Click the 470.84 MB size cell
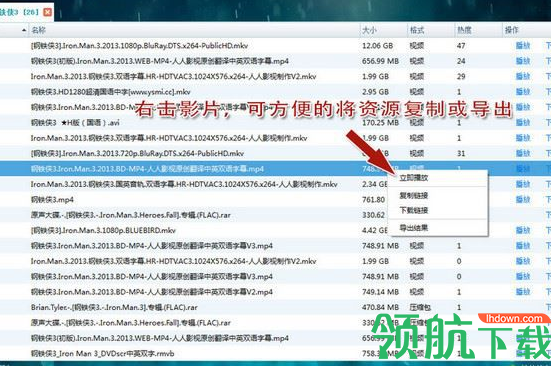This screenshot has width=551, height=366. coord(381,307)
